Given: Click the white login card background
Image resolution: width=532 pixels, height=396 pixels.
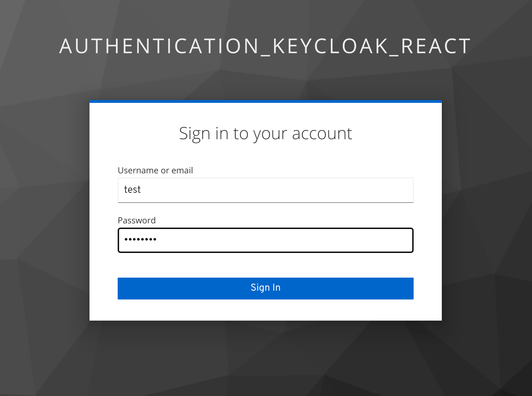Looking at the screenshot, I should click(265, 155).
